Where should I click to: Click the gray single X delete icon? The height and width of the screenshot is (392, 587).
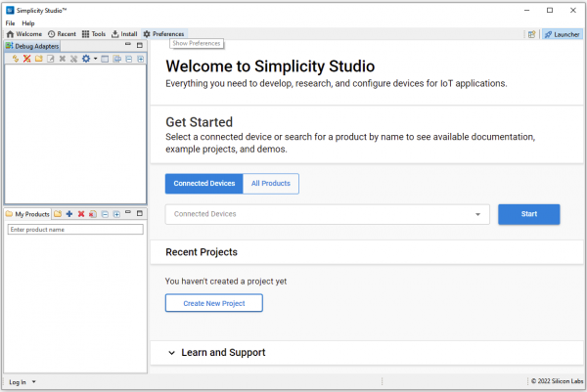point(63,59)
